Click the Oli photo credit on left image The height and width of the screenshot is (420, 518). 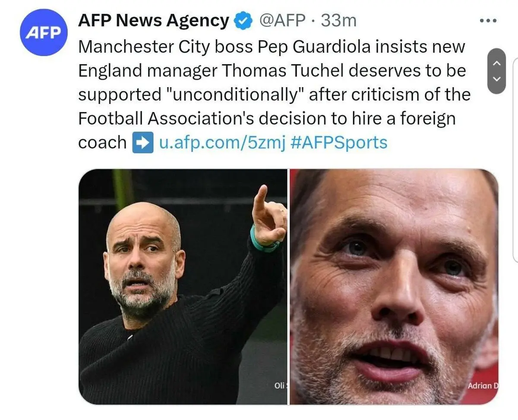[281, 385]
